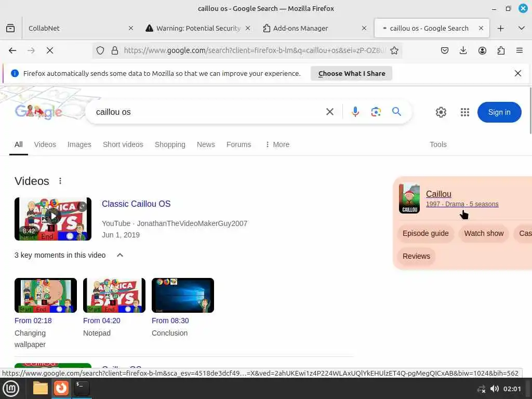The height and width of the screenshot is (399, 532).
Task: Submit the search with the magnifier icon
Action: [396, 112]
